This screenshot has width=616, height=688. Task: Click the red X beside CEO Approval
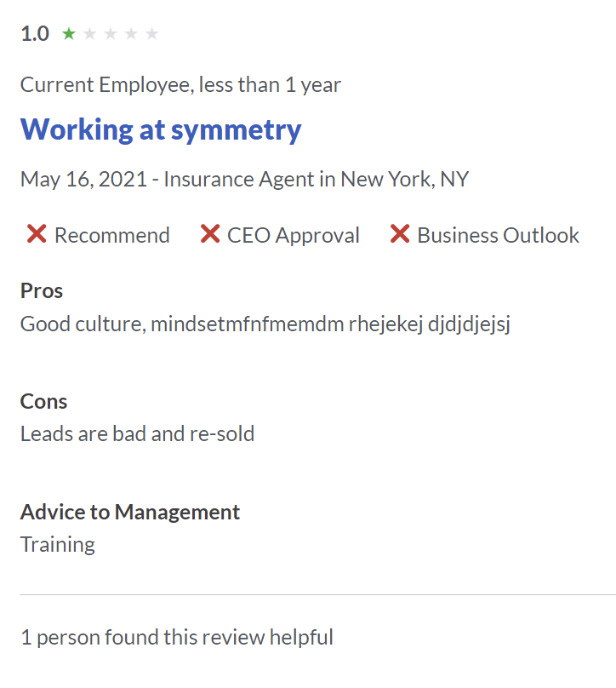click(210, 234)
